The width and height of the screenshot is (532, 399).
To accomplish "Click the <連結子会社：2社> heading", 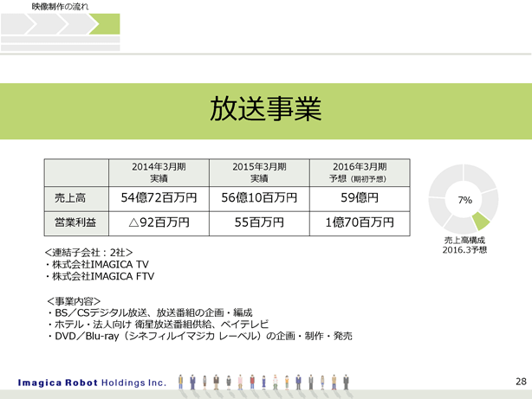I will [88, 253].
